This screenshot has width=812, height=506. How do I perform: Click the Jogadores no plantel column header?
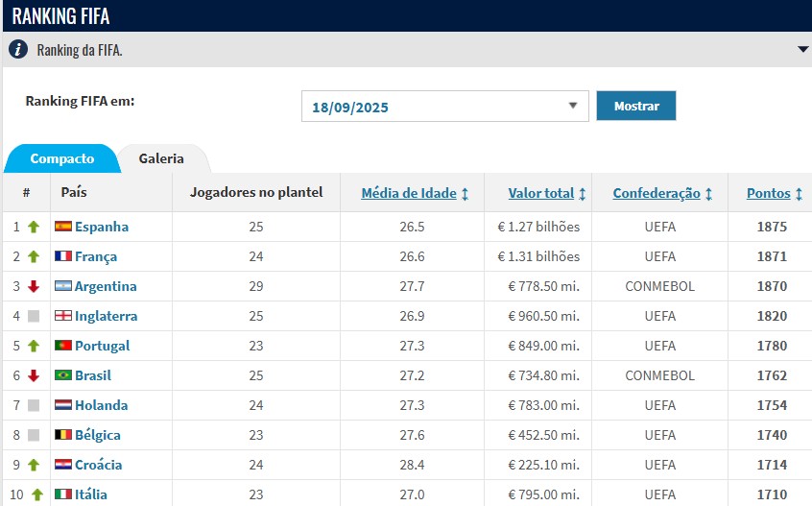click(256, 192)
